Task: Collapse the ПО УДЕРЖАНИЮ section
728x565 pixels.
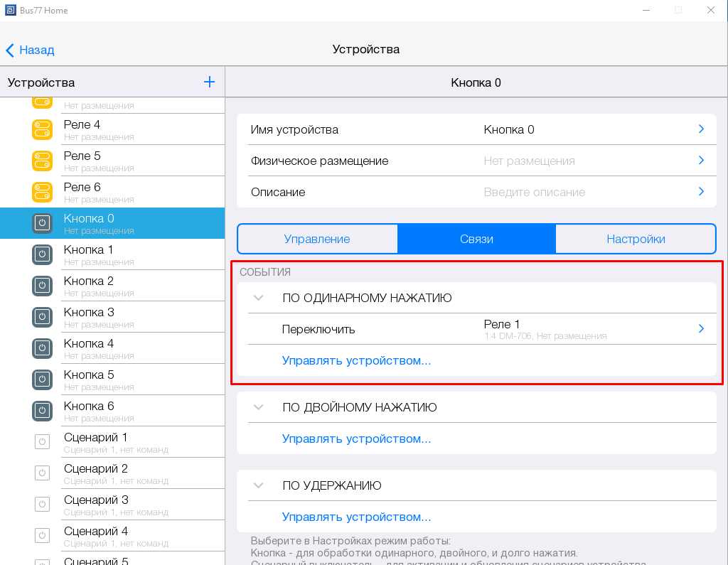Action: [x=258, y=485]
